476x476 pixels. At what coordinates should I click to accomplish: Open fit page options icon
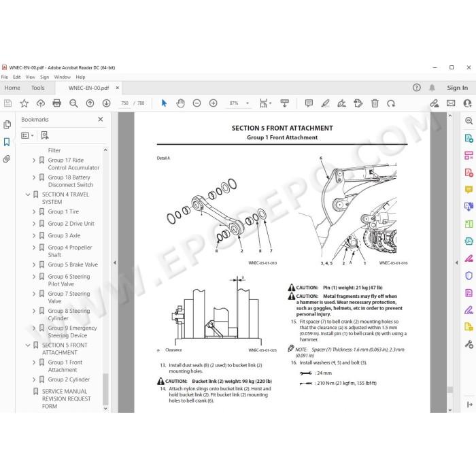click(265, 103)
